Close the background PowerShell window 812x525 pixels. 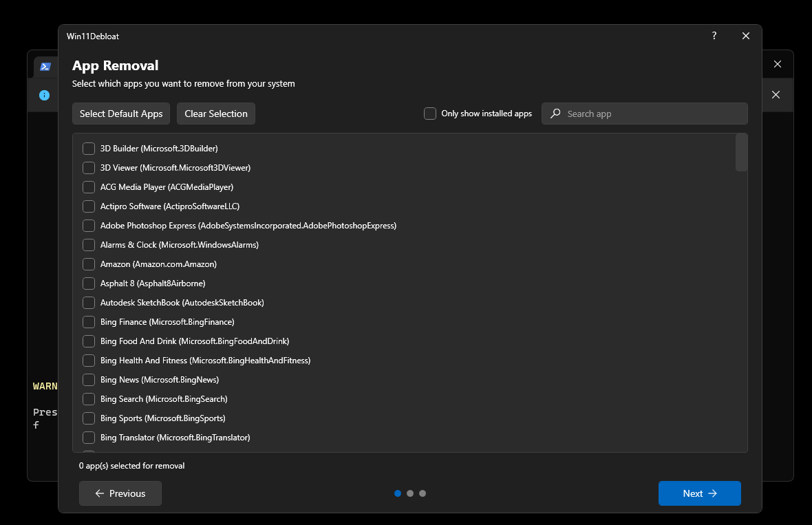[x=778, y=64]
